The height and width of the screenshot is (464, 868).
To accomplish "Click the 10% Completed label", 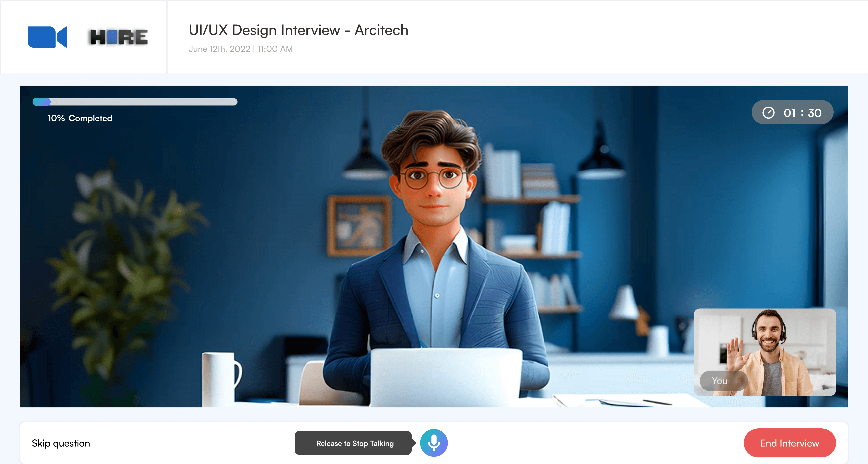I will 80,118.
